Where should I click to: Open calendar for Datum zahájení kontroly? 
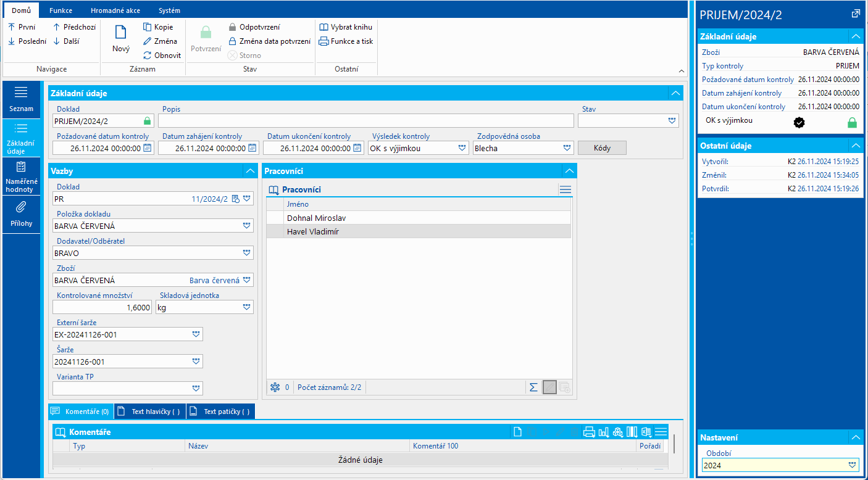pos(252,148)
